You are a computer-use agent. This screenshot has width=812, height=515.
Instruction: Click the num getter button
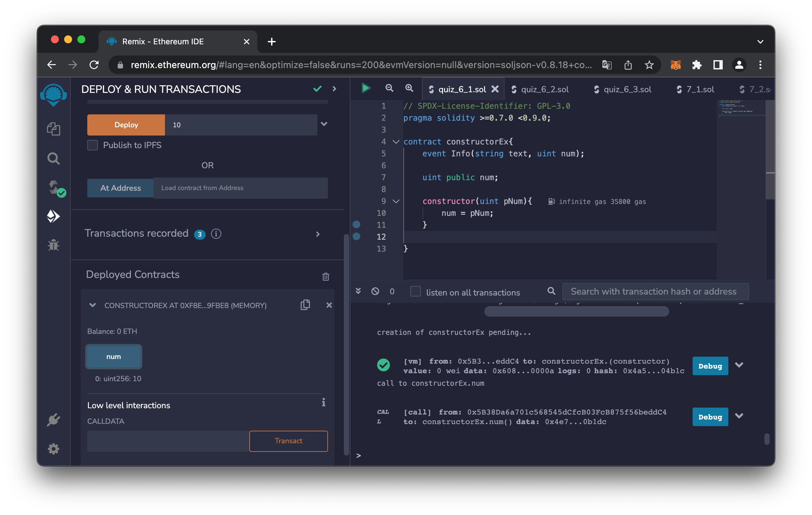click(x=114, y=357)
